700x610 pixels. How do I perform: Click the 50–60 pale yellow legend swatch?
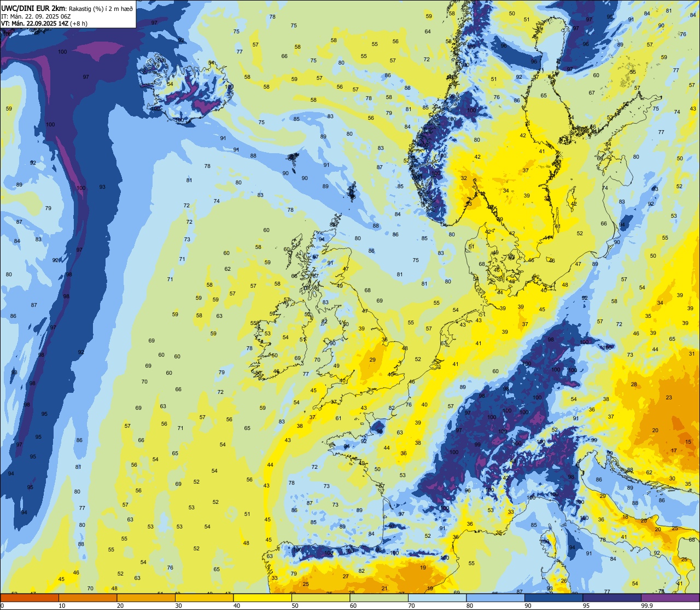320,597
